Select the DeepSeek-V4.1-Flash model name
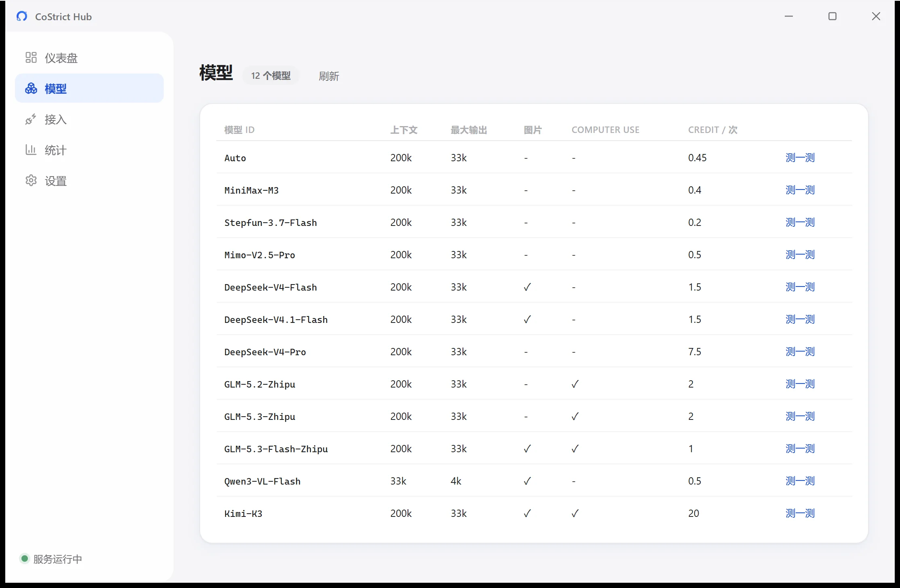900x588 pixels. tap(276, 320)
